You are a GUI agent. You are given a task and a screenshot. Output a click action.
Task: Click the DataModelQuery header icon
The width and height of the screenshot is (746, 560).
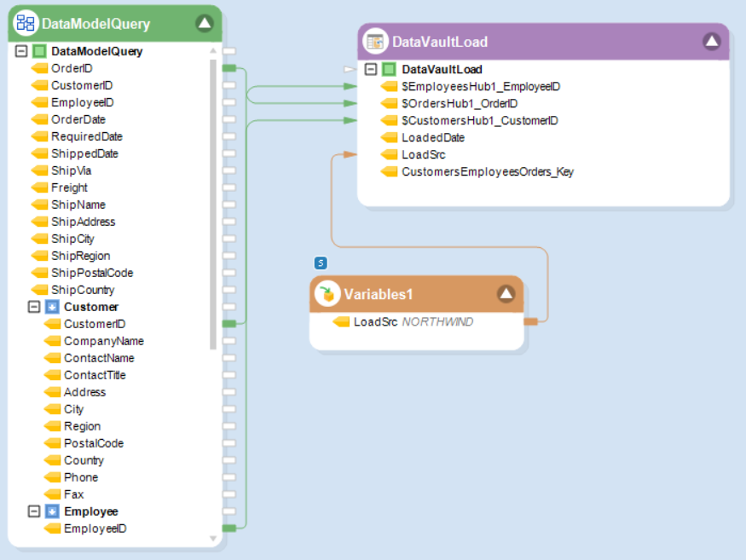pyautogui.click(x=26, y=23)
